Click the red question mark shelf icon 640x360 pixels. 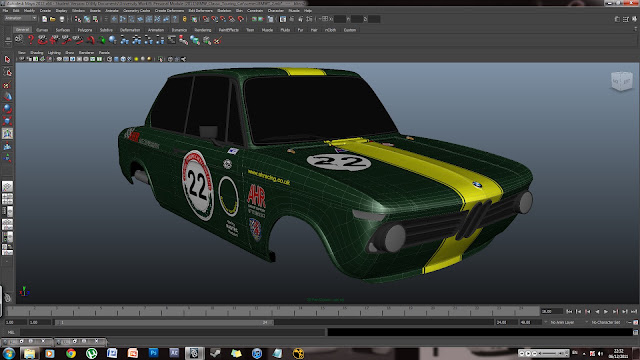tap(31, 40)
